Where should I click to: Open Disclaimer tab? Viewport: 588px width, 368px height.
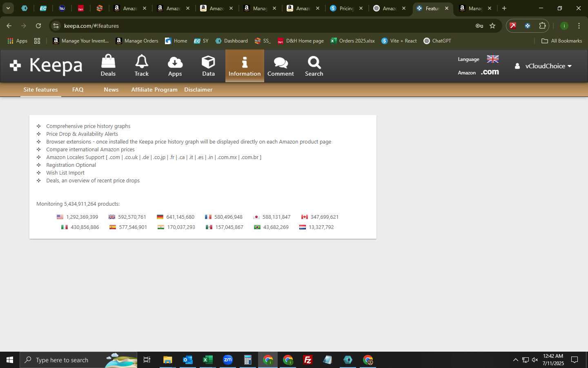pos(198,90)
